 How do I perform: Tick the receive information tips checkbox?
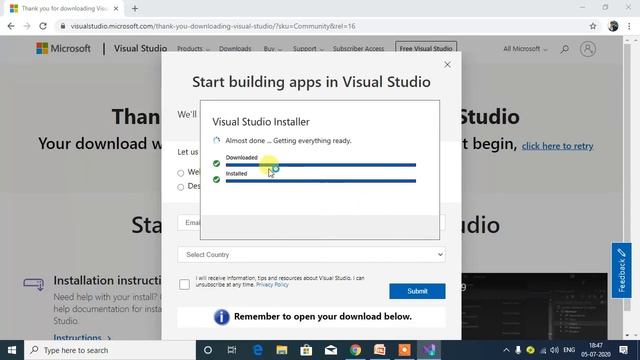pos(184,284)
